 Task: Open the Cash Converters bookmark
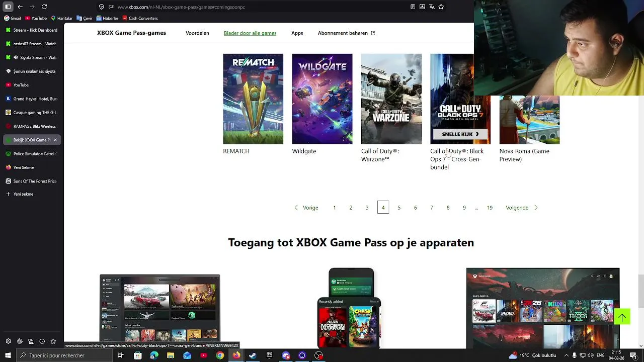[140, 19]
